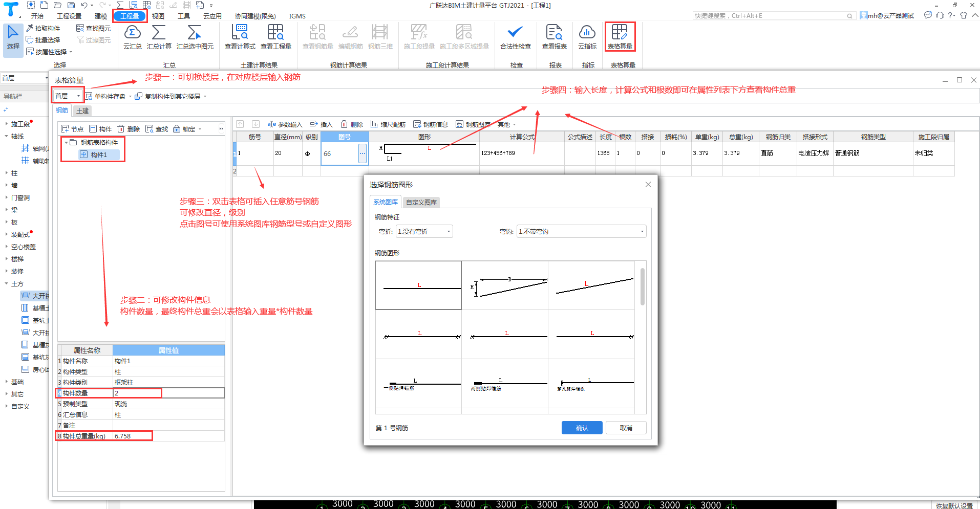Click the move-row-up arrow icon

[240, 124]
